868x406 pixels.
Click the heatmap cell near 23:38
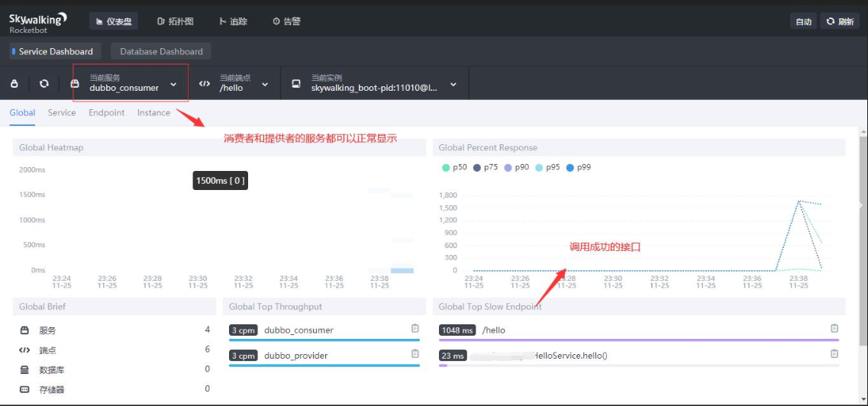tap(402, 270)
